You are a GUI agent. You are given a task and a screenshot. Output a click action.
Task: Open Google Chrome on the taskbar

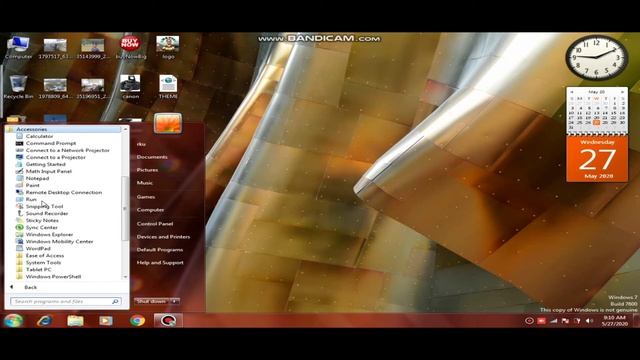pyautogui.click(x=138, y=321)
